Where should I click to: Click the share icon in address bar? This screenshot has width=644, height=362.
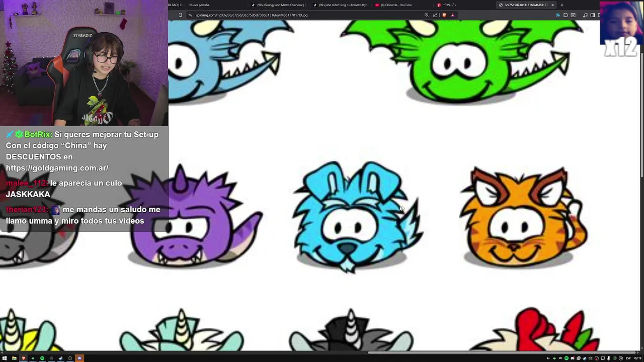(x=435, y=15)
